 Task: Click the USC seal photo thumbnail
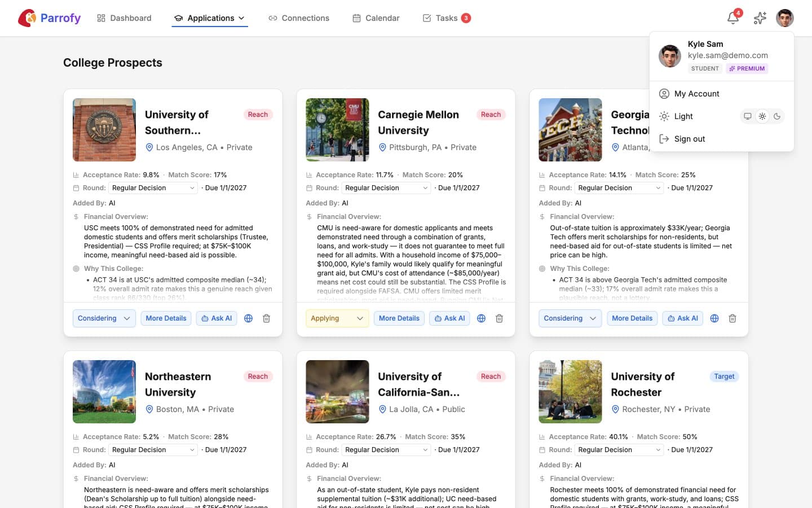click(x=104, y=130)
